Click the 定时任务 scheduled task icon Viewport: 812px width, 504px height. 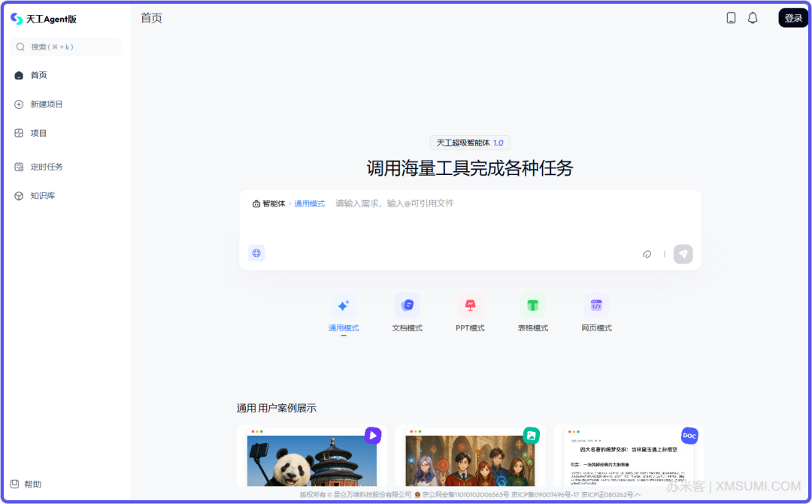pyautogui.click(x=19, y=167)
